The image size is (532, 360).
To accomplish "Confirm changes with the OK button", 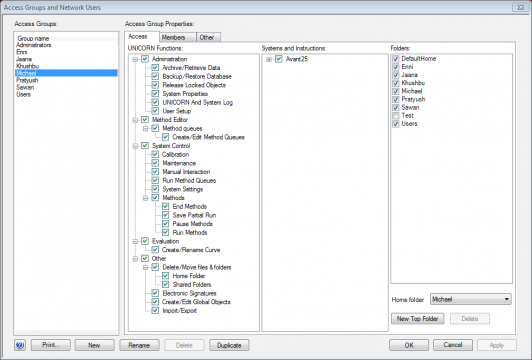I will (409, 345).
